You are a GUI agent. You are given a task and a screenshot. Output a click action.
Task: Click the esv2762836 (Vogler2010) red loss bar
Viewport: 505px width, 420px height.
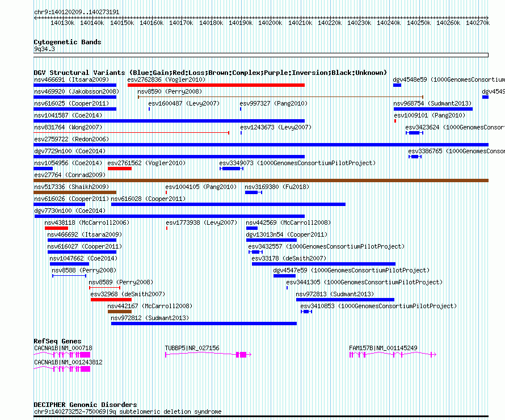(216, 85)
